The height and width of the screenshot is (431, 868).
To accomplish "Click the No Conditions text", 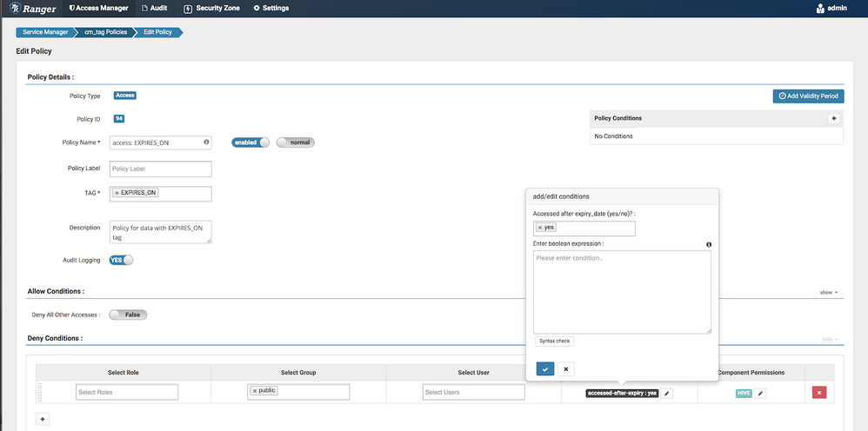I will tap(613, 136).
